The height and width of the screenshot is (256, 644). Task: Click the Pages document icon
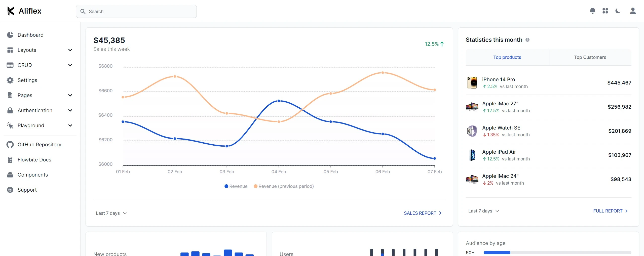pos(10,95)
